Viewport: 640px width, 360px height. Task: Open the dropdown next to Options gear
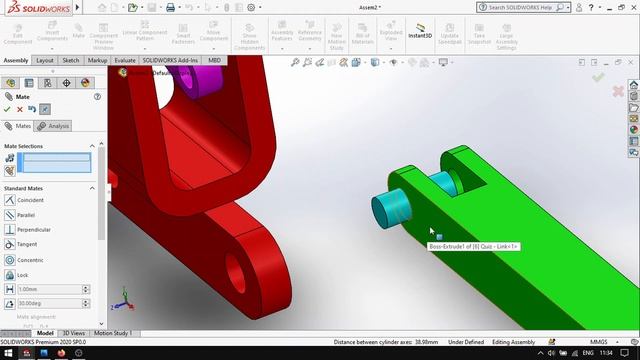260,7
